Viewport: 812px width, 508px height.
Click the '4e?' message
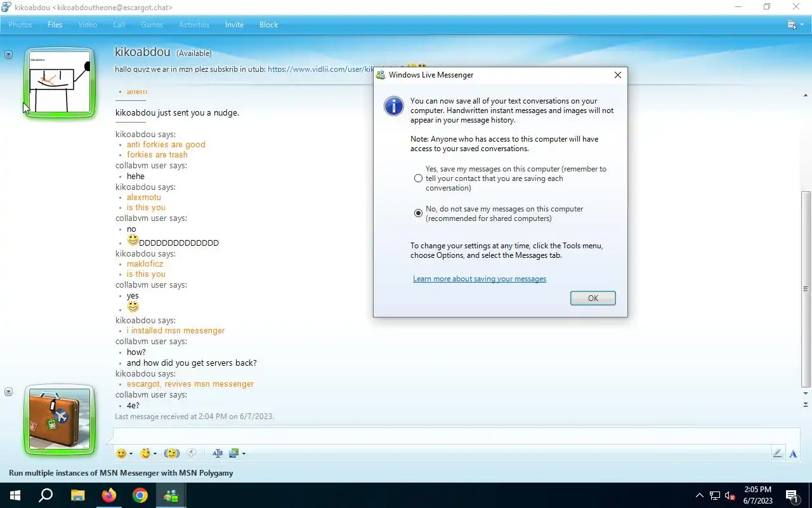pos(133,405)
